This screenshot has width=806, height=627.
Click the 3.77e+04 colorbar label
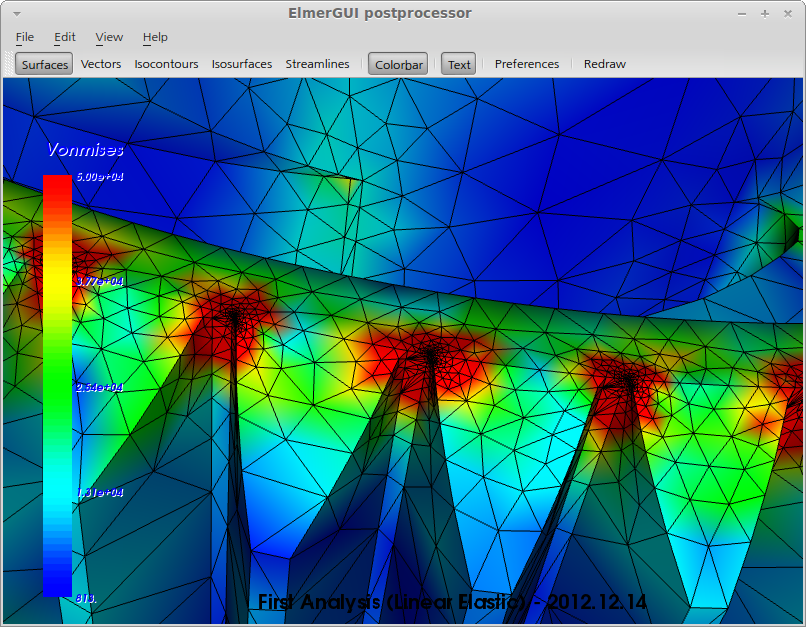click(x=100, y=281)
